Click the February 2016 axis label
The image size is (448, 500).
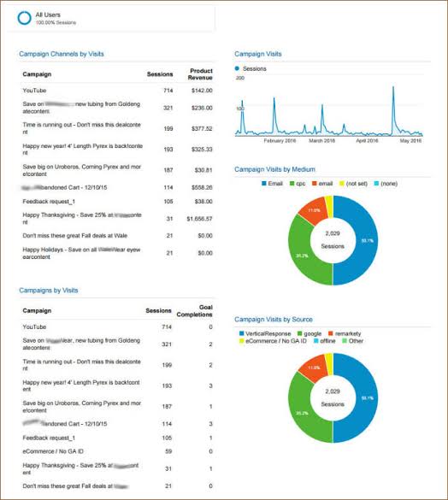tap(280, 141)
